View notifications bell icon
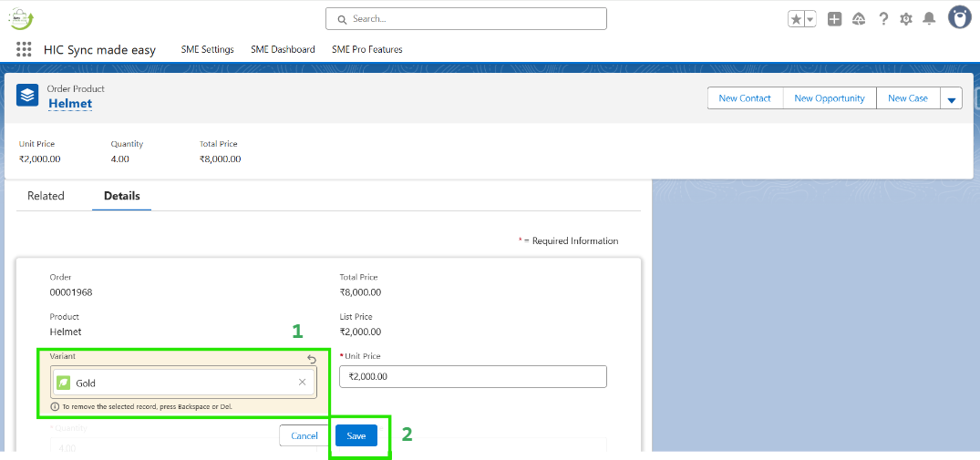The height and width of the screenshot is (460, 980). (x=929, y=19)
